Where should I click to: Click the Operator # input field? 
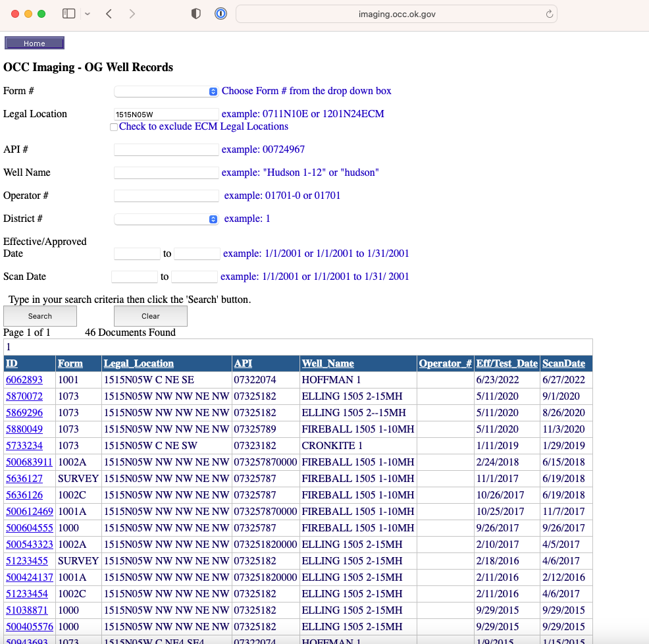(x=166, y=196)
